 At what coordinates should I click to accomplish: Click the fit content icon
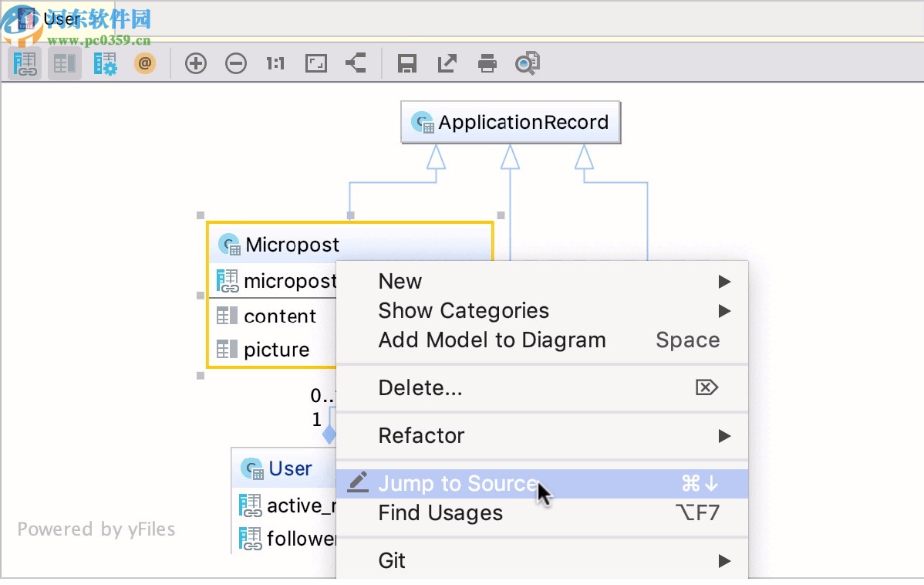[x=316, y=63]
